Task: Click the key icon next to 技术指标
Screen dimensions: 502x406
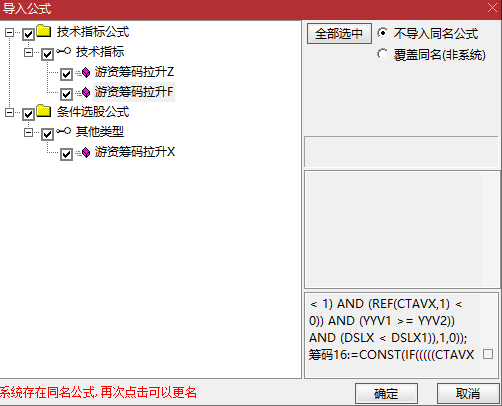Action: (x=63, y=51)
